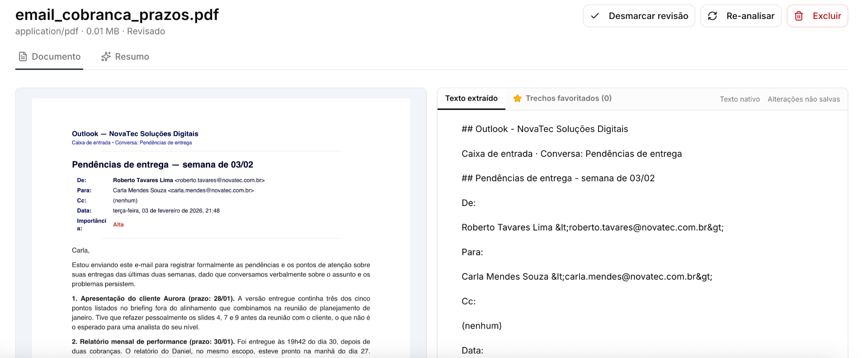Click the De: label in PDF preview
The width and height of the screenshot is (868, 358).
tap(81, 180)
